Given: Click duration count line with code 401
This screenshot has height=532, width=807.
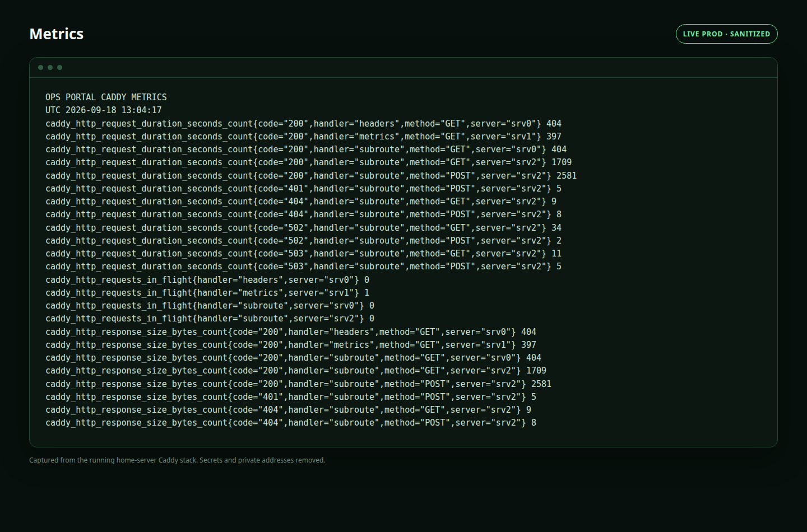Looking at the screenshot, I should tap(303, 189).
